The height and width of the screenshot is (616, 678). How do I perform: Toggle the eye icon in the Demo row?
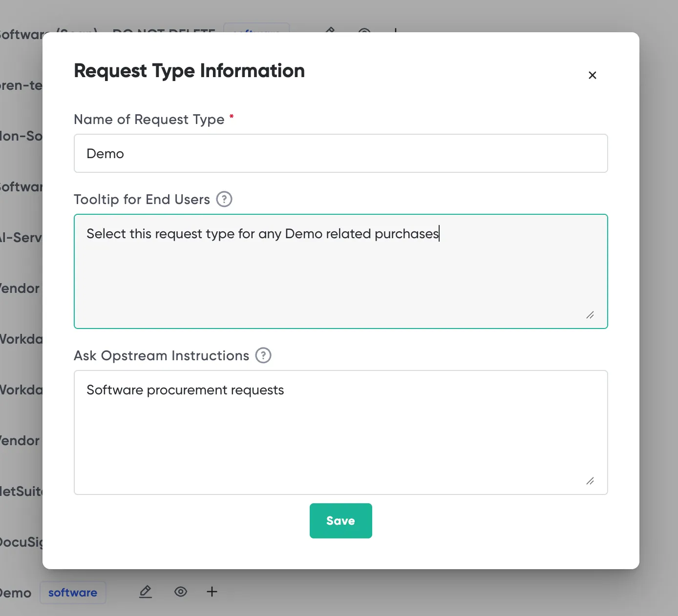pos(181,592)
